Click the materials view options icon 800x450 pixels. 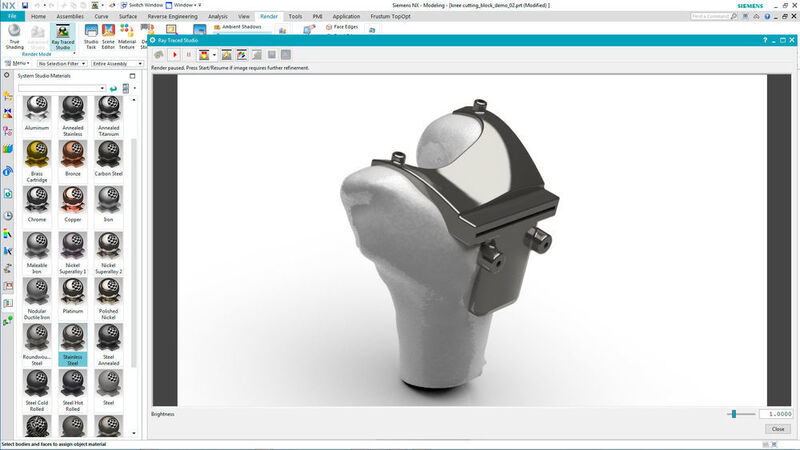click(126, 89)
